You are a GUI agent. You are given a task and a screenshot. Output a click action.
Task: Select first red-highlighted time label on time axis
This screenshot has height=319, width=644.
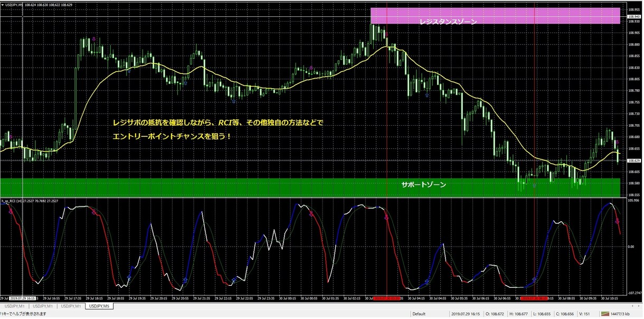386,298
